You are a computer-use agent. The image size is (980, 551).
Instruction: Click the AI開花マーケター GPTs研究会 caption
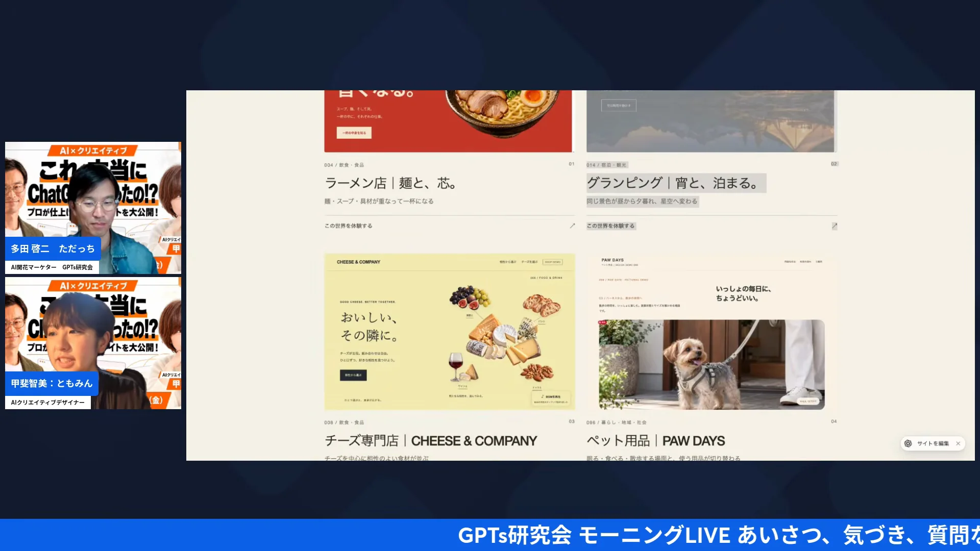click(x=52, y=267)
